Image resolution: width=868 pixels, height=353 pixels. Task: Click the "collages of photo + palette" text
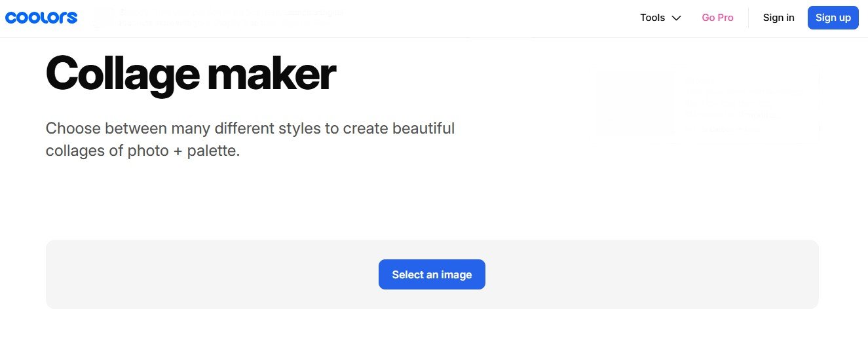click(x=143, y=151)
